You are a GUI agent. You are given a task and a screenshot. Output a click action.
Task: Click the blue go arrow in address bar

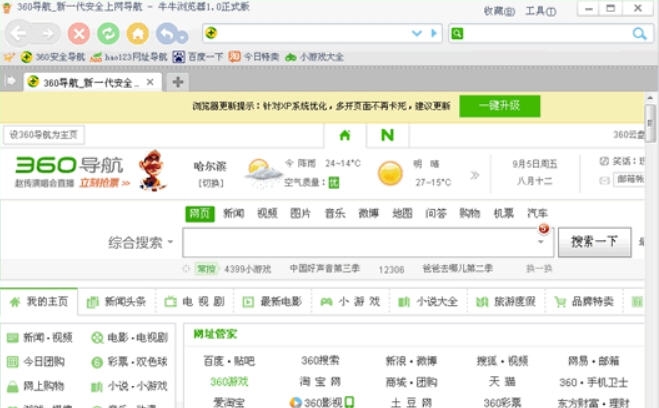pyautogui.click(x=434, y=33)
